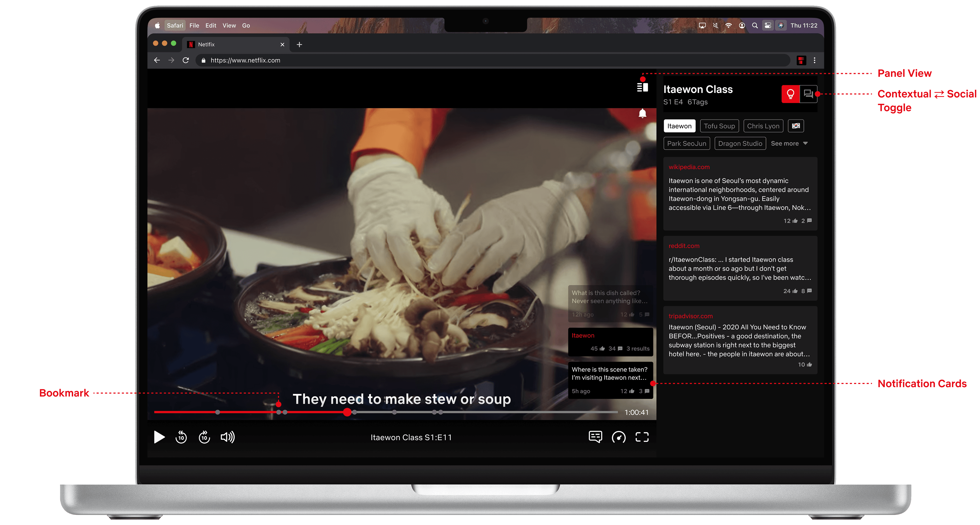Open macOS Control Center in menu bar
Screen dimensions: 980x525
coord(768,26)
